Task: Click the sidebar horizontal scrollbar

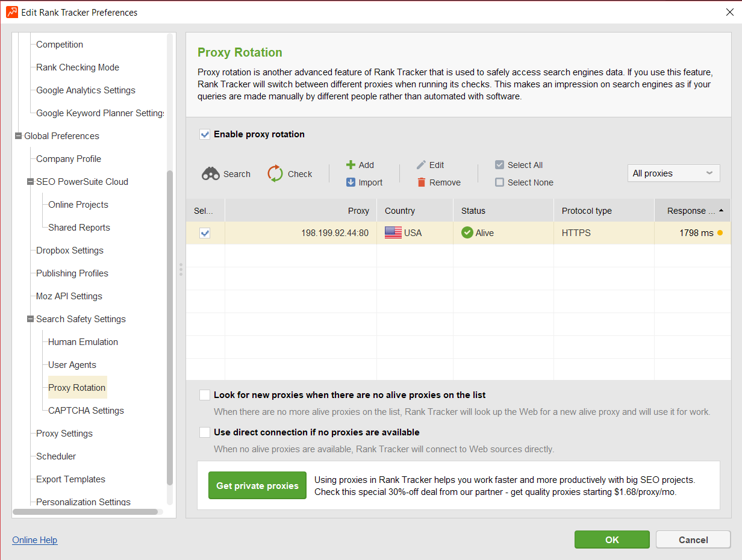Action: (85, 512)
